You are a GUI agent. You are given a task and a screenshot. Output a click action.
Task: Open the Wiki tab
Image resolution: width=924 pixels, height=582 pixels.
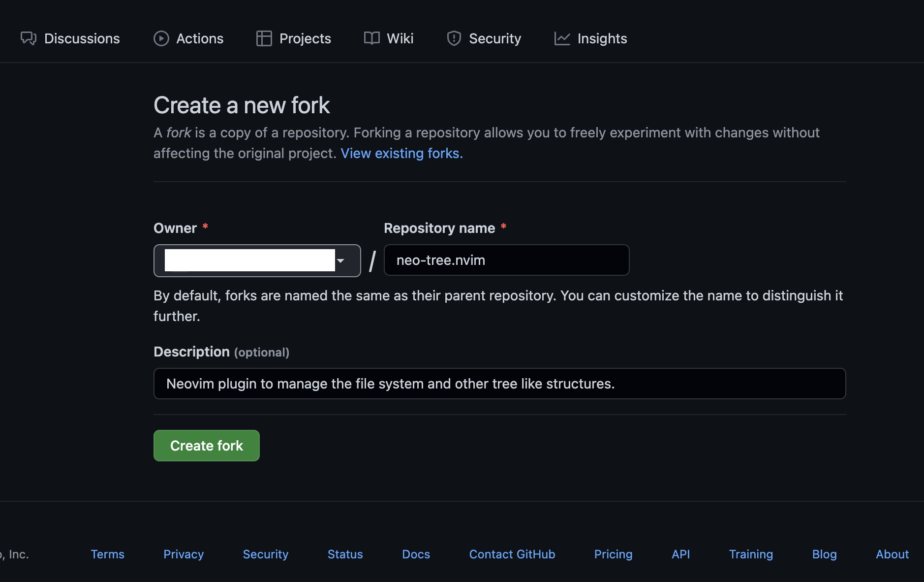[389, 38]
